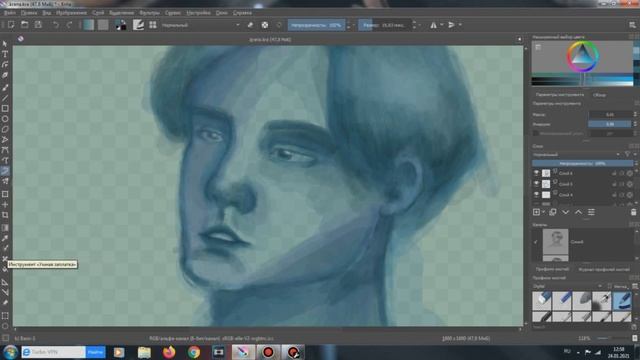Select the Rectangle shape tool
This screenshot has width=640, height=360.
[x=5, y=109]
